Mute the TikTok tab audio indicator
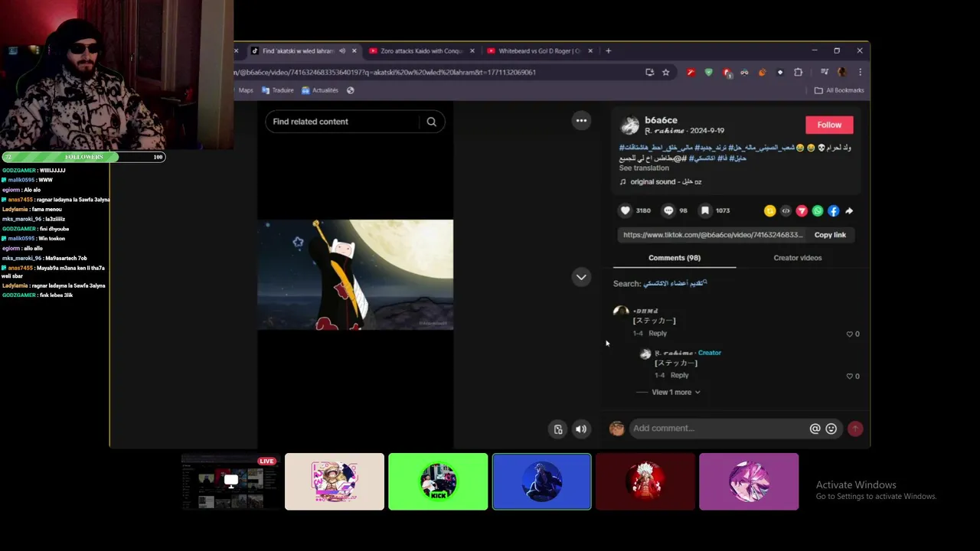 pyautogui.click(x=342, y=51)
